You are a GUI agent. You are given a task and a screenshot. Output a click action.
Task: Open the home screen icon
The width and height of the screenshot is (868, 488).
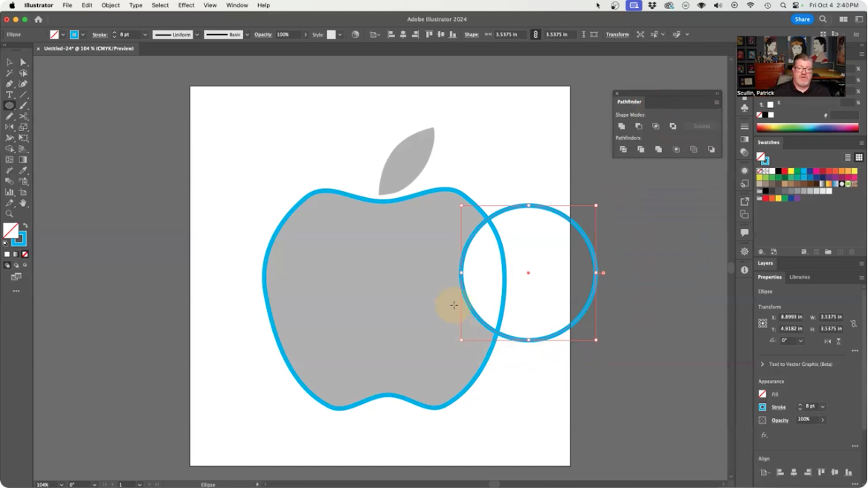pyautogui.click(x=38, y=19)
